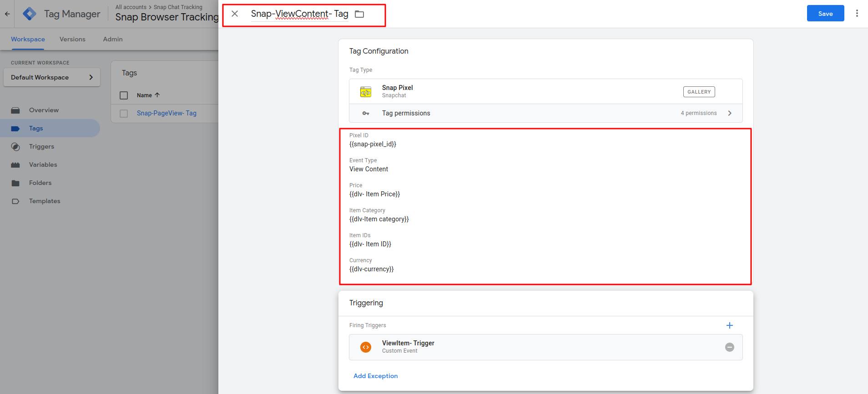Open the three-dot more options menu
The height and width of the screenshot is (394, 868).
click(857, 14)
